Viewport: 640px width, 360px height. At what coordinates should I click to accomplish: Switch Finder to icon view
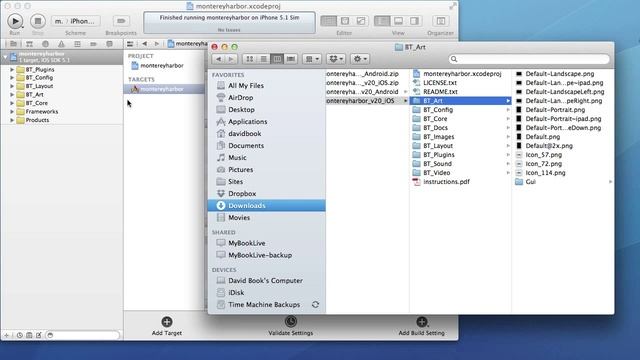click(249, 59)
